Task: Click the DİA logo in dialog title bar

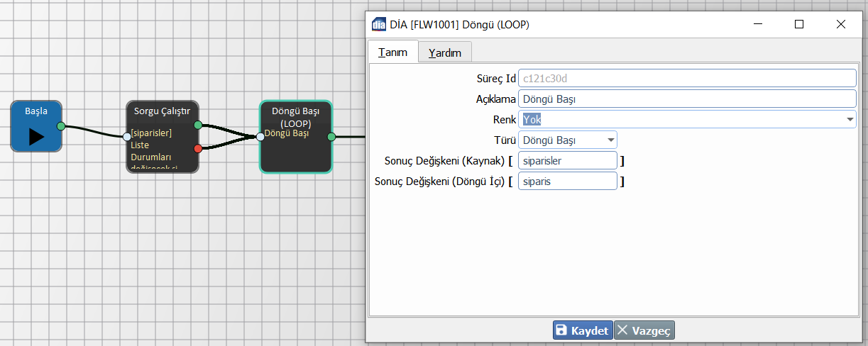Action: 379,24
